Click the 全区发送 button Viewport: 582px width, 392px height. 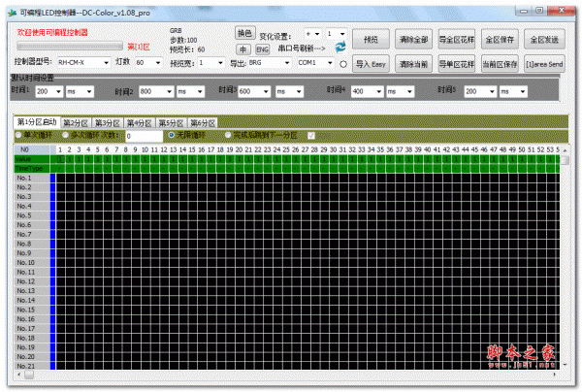(543, 40)
